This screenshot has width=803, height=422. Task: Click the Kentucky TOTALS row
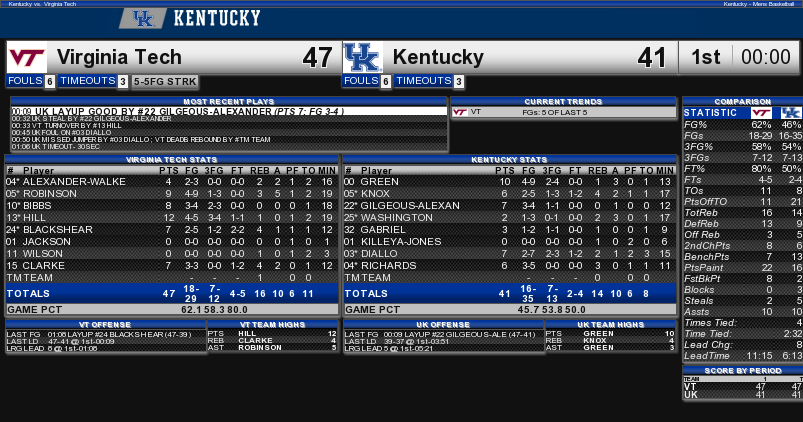pos(509,293)
